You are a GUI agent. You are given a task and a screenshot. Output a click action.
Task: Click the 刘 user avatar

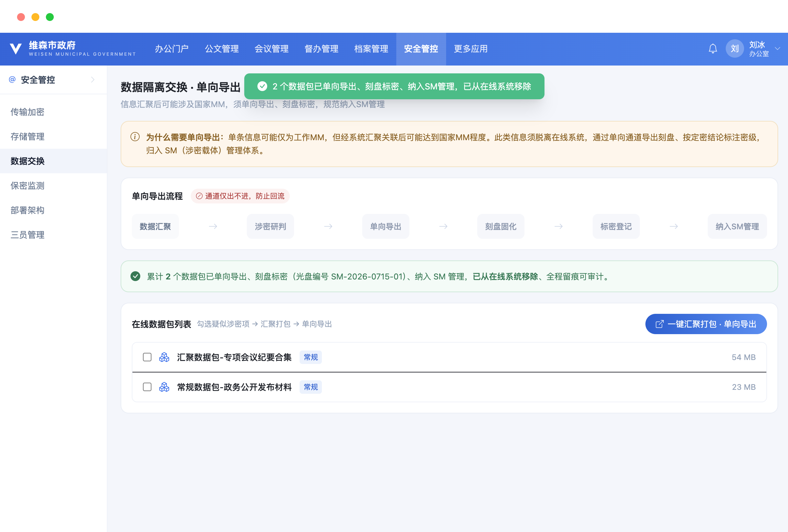coord(735,49)
